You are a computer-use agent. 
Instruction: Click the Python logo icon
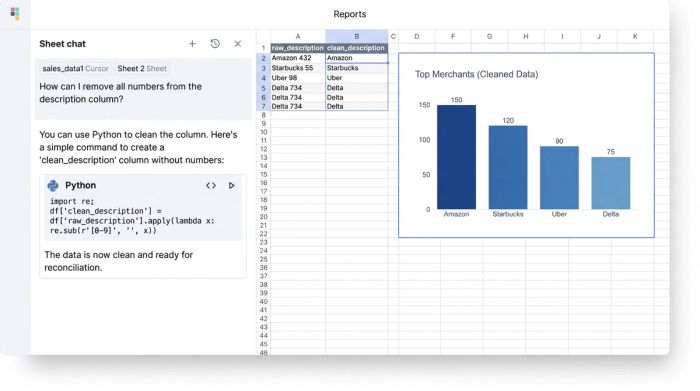pyautogui.click(x=53, y=185)
